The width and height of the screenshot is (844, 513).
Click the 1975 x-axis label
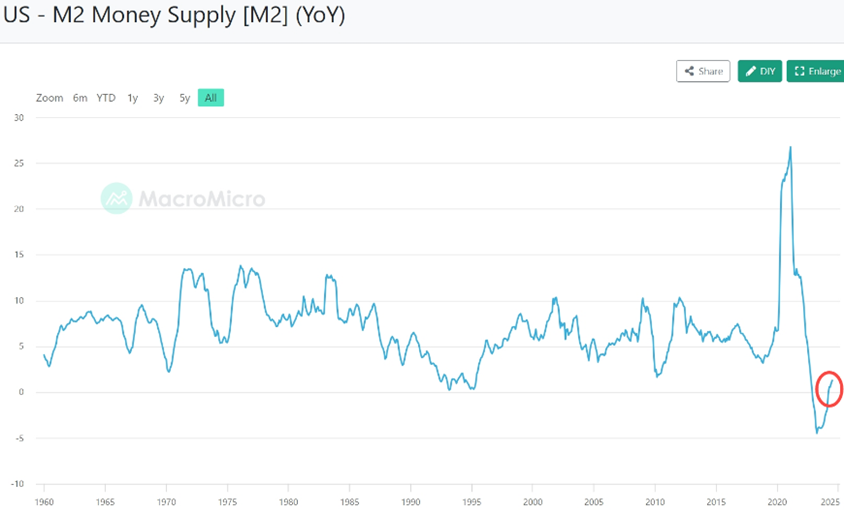[227, 502]
